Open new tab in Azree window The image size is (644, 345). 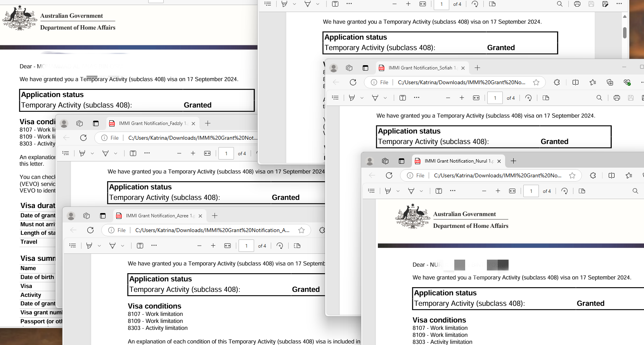215,216
